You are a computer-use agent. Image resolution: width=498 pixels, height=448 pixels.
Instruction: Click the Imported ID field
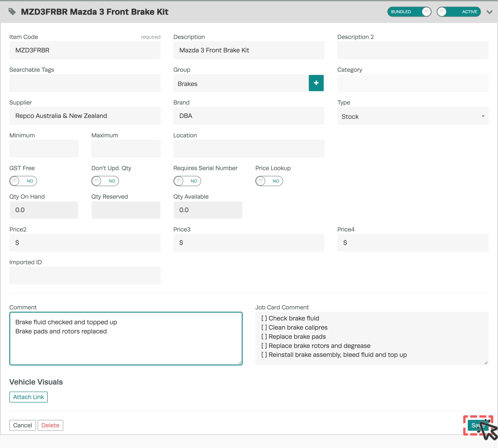85,276
